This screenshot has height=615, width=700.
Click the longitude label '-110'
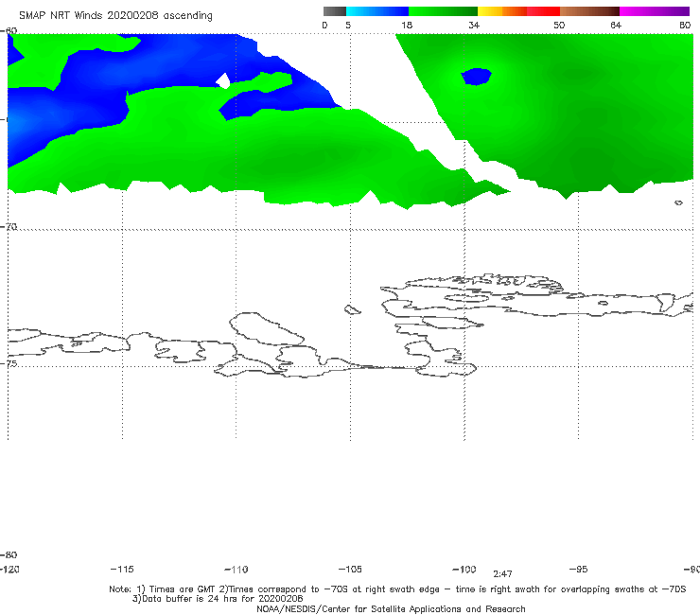[x=236, y=570]
